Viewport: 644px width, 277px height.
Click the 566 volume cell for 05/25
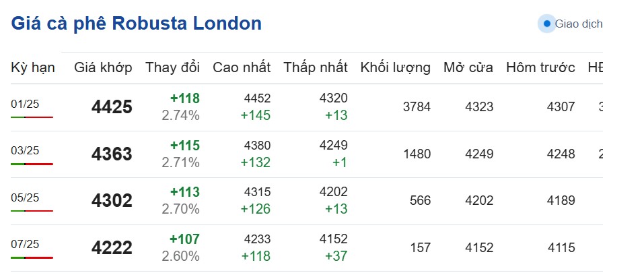tap(420, 201)
